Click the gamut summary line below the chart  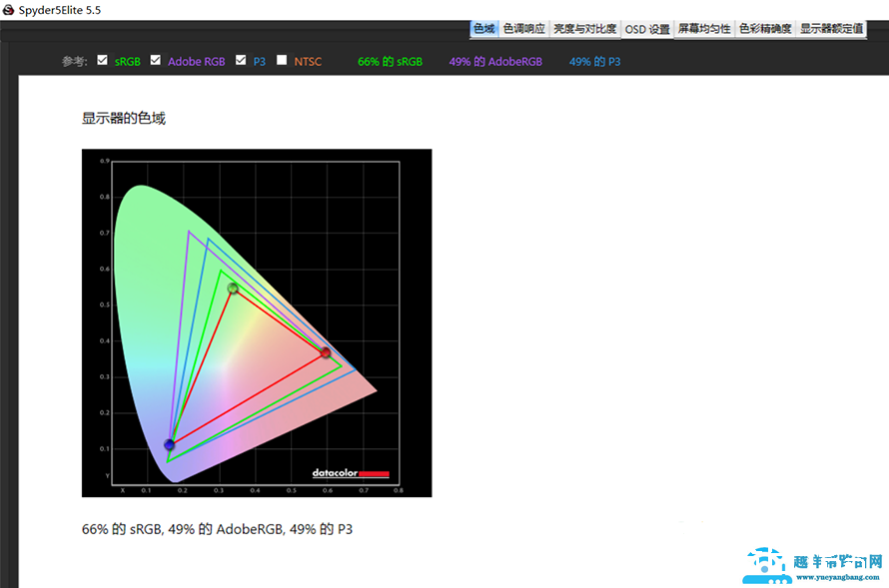(217, 529)
